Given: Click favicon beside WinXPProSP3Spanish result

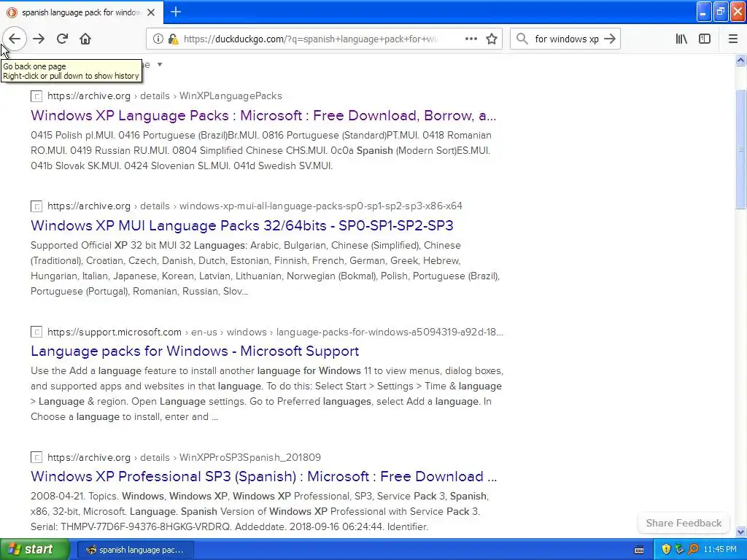Looking at the screenshot, I should [x=36, y=458].
